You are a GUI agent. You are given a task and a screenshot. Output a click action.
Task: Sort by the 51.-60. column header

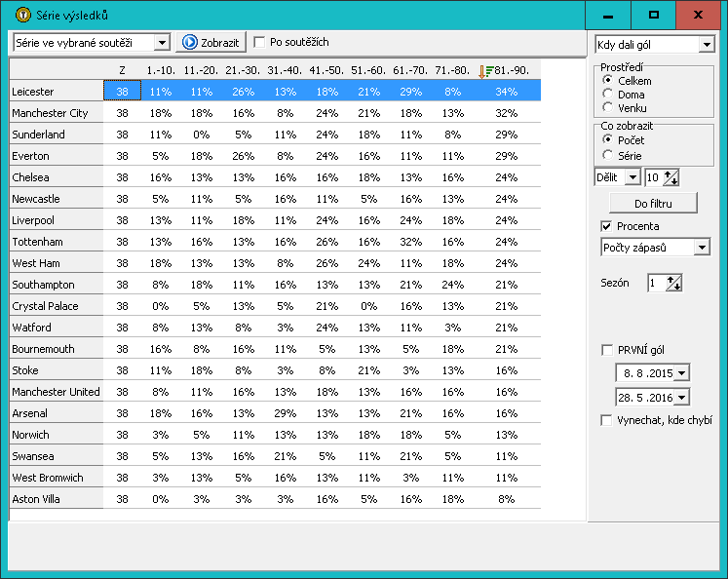(x=368, y=70)
